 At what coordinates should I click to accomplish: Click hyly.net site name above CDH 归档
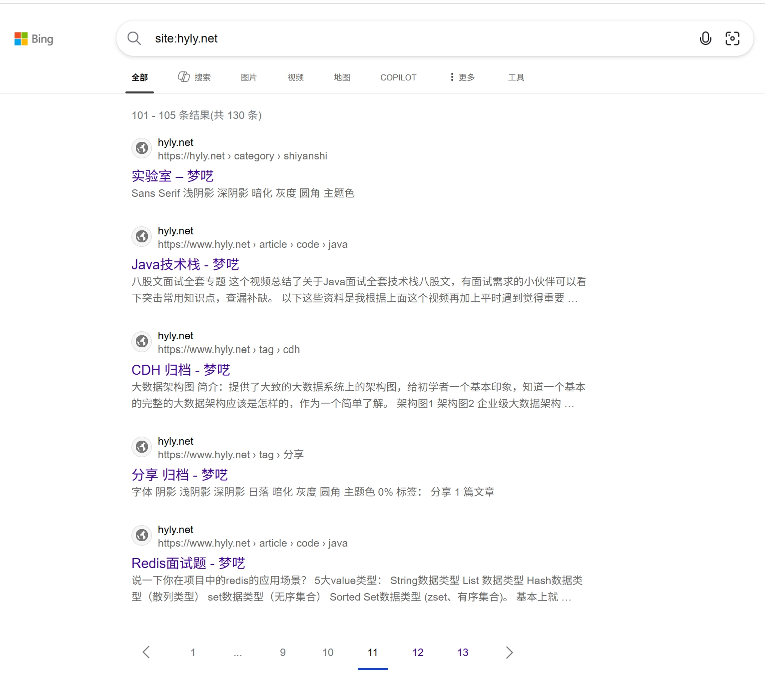[175, 336]
